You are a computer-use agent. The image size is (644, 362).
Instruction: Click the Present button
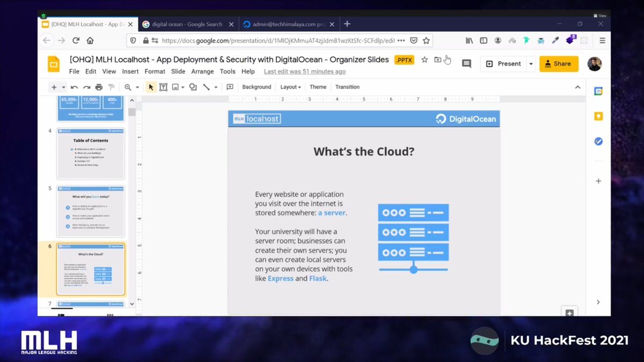coord(503,63)
